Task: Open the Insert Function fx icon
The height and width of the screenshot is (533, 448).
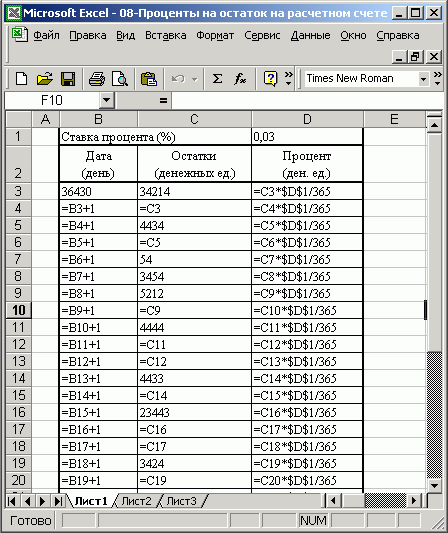Action: [240, 79]
